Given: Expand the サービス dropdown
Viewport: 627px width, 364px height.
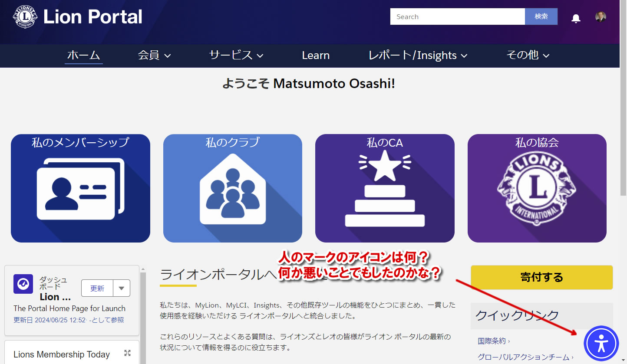Looking at the screenshot, I should click(x=235, y=56).
